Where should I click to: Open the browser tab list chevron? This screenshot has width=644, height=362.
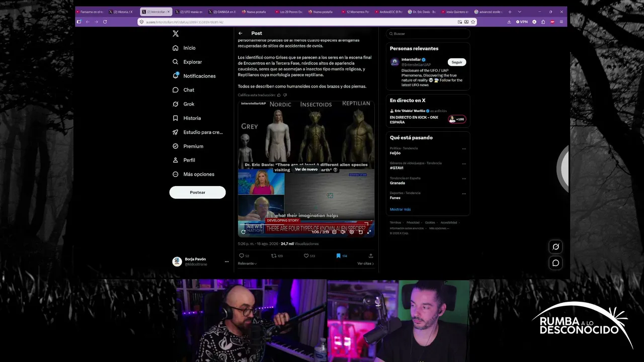pos(520,12)
